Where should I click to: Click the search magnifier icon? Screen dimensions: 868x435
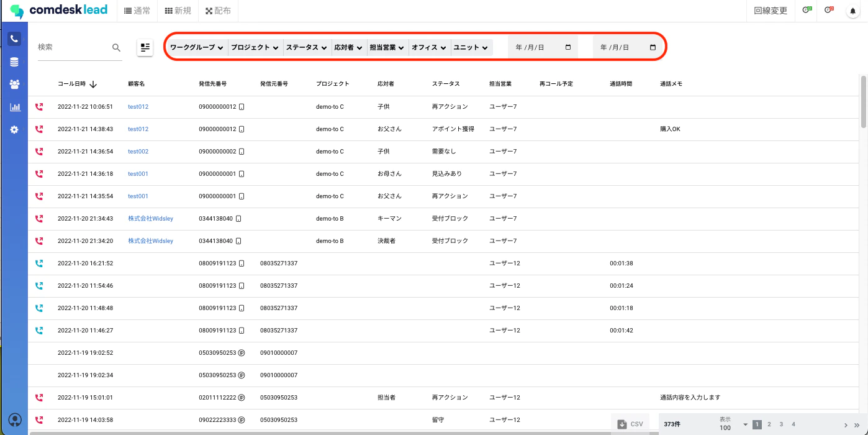(116, 47)
